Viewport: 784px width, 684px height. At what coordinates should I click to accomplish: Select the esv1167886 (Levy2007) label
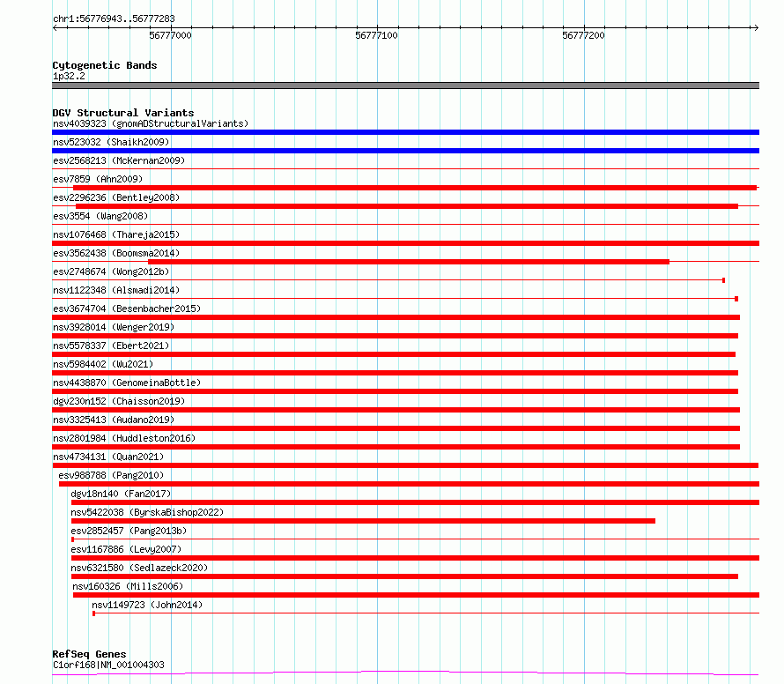(126, 549)
